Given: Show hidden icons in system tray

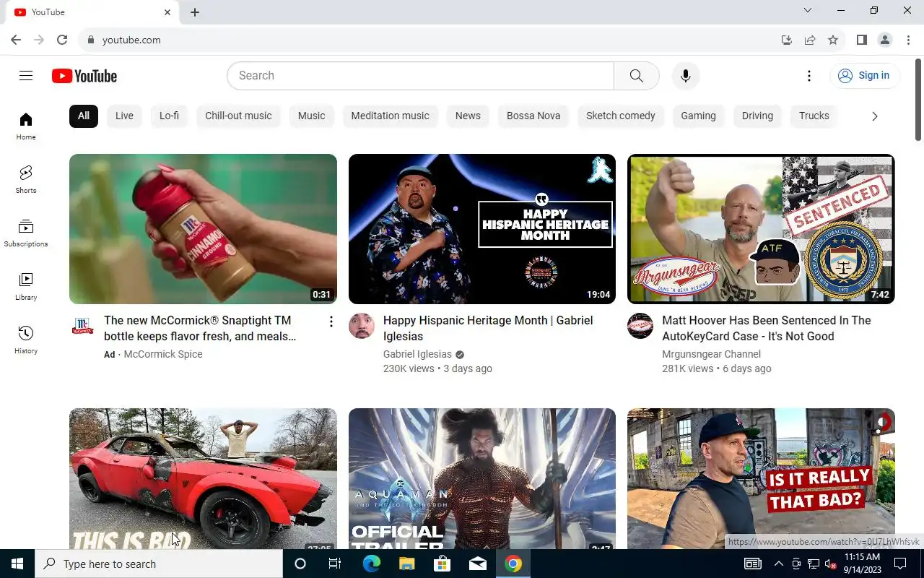Looking at the screenshot, I should tap(778, 564).
